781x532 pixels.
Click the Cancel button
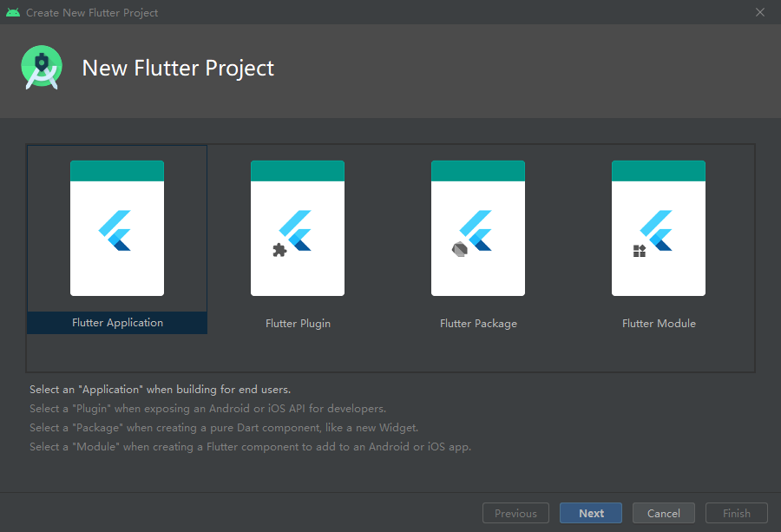coord(664,513)
